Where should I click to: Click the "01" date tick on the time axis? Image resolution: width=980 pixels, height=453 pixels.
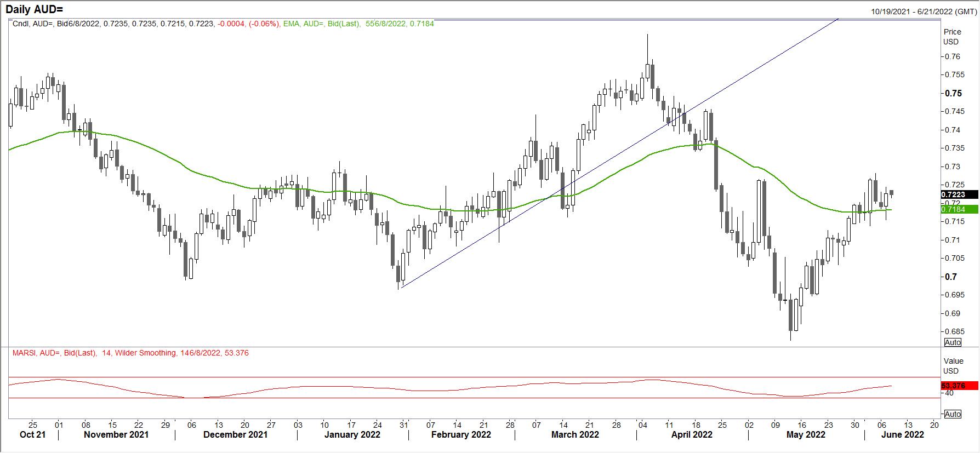tap(59, 425)
